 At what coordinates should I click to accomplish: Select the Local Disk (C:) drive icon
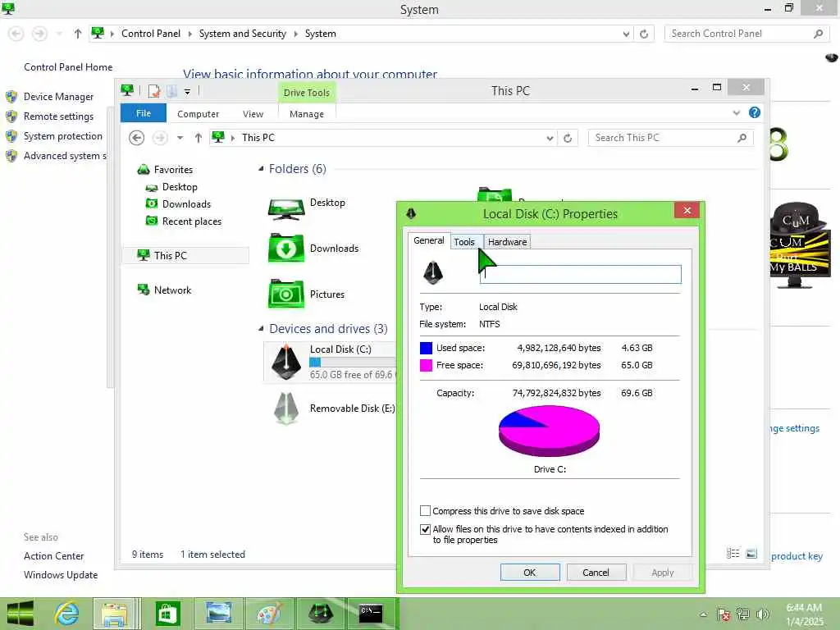286,363
